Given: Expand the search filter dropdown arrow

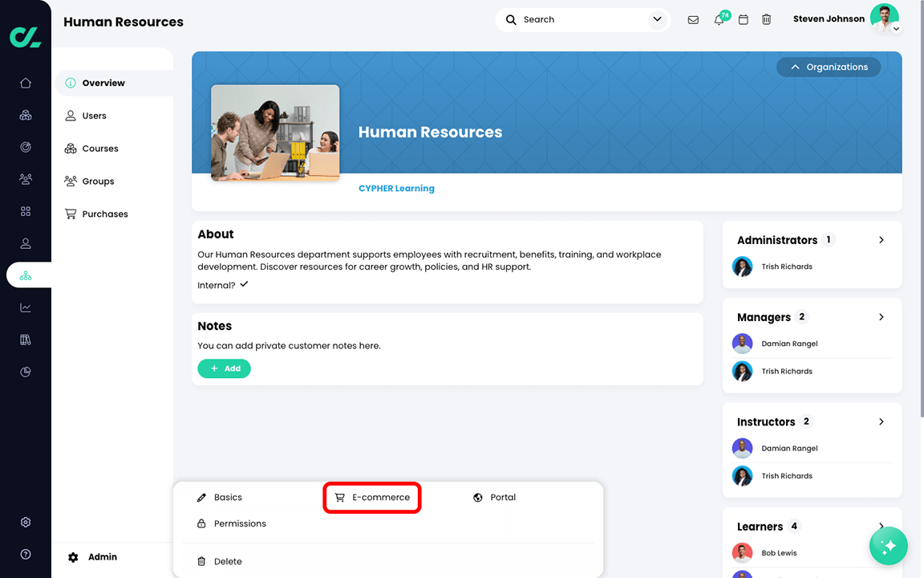Looking at the screenshot, I should [x=657, y=19].
